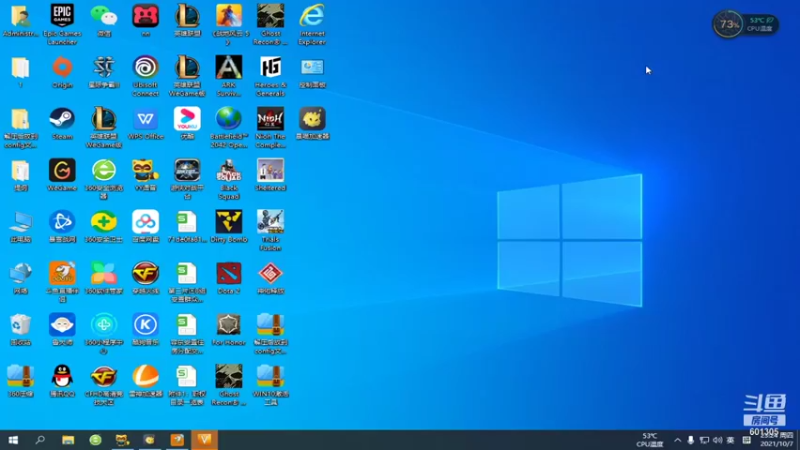Open the red nn app icon
This screenshot has height=450, width=800.
pyautogui.click(x=145, y=20)
